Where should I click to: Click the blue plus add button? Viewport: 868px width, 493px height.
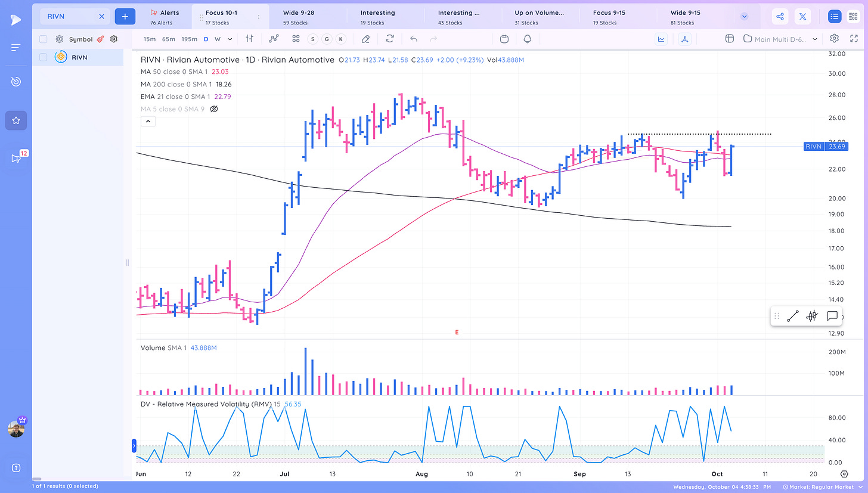point(125,17)
